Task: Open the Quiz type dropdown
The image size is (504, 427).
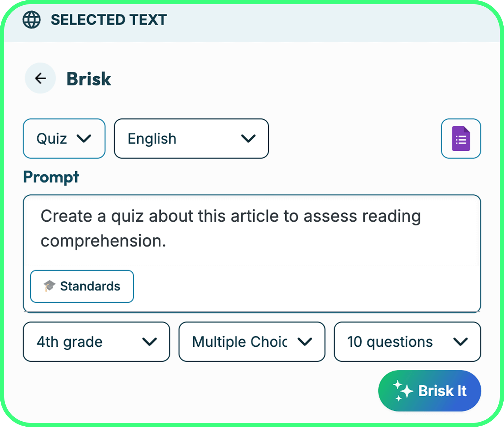Action: [x=64, y=139]
